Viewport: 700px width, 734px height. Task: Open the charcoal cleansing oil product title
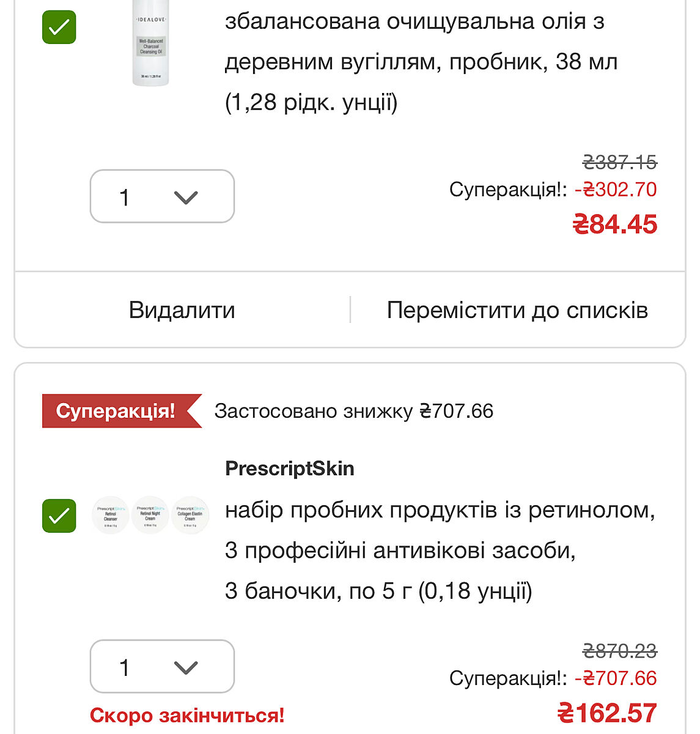point(421,61)
